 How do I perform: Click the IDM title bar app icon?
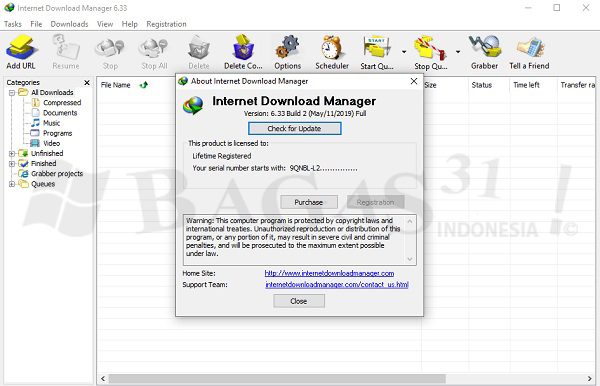click(9, 7)
